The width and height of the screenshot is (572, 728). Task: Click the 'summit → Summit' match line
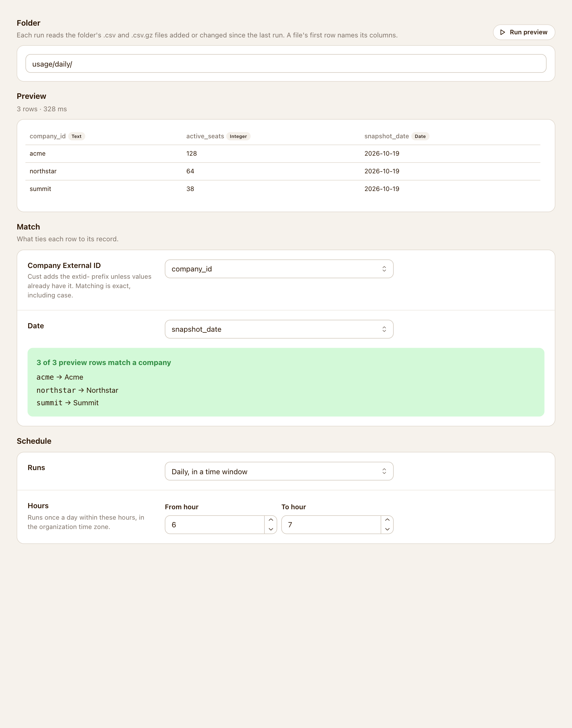click(x=68, y=403)
